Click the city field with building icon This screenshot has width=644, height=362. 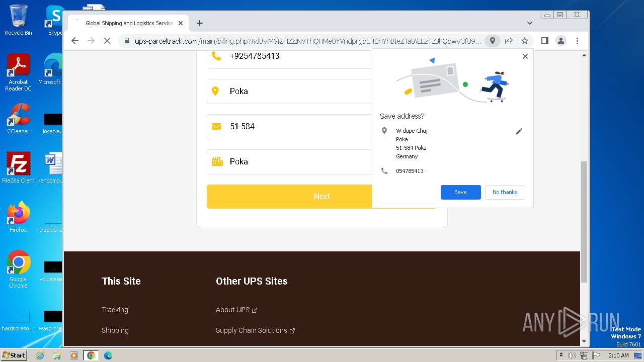coord(289,162)
